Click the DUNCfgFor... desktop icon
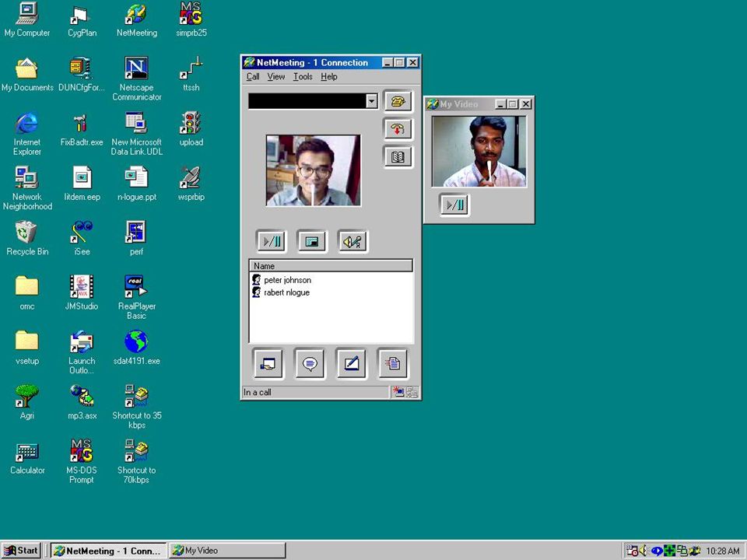Image resolution: width=747 pixels, height=560 pixels. pos(82,75)
